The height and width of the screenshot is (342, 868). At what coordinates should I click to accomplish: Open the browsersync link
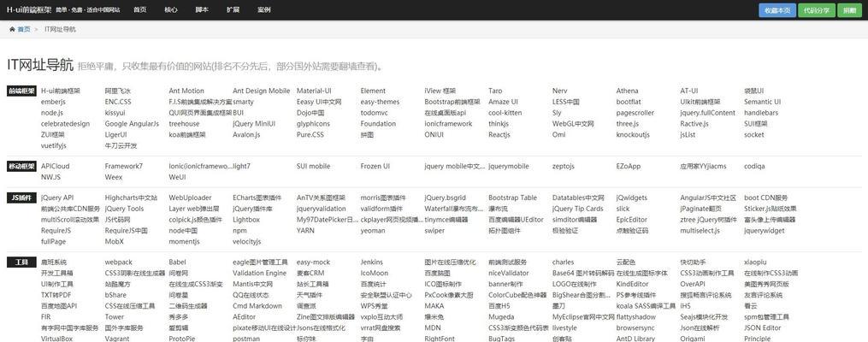[x=635, y=327]
